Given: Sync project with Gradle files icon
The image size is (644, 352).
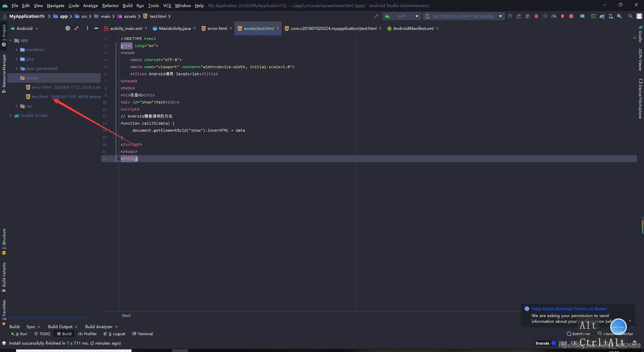Looking at the screenshot, I should [x=602, y=16].
